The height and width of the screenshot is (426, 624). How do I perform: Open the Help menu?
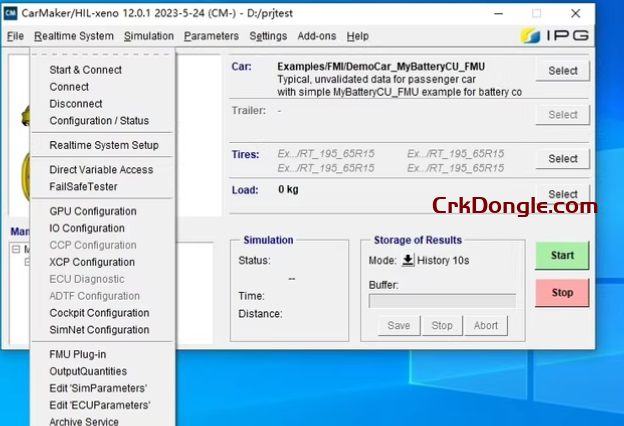click(x=357, y=36)
